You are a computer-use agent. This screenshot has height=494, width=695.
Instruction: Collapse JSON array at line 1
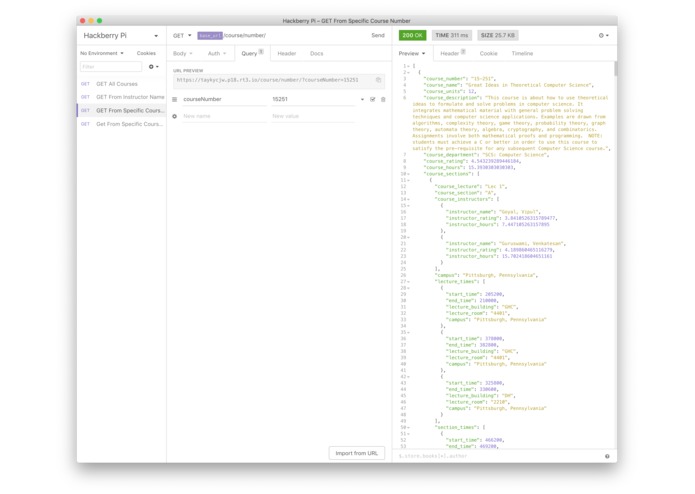click(x=408, y=66)
